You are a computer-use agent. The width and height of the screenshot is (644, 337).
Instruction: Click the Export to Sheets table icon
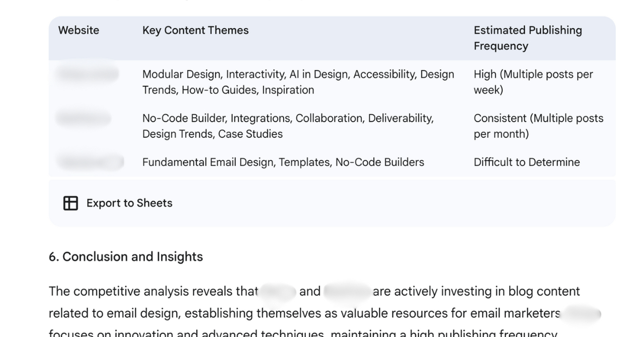[x=70, y=203]
